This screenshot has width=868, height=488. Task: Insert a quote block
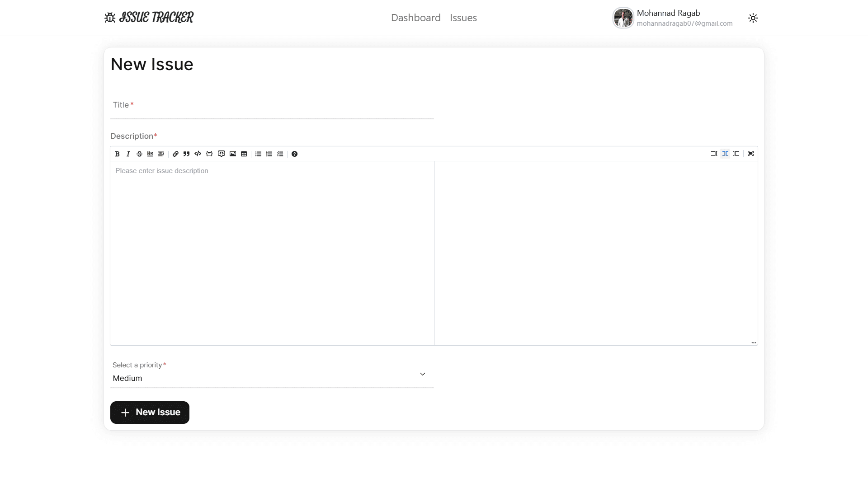click(186, 154)
